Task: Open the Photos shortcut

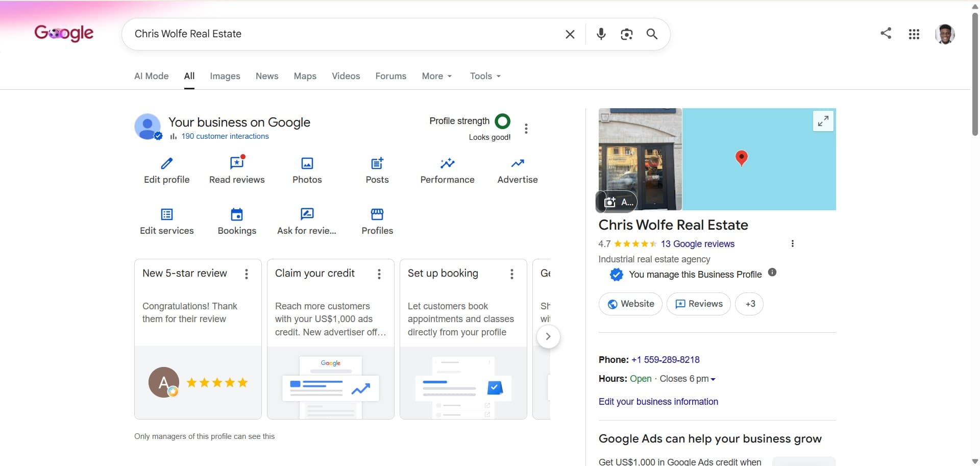Action: (307, 170)
